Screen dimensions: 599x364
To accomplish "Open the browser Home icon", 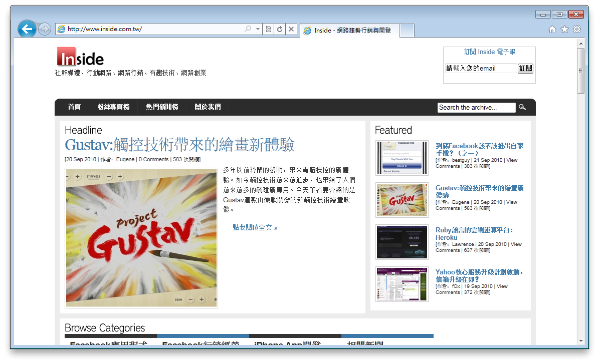I will point(552,30).
